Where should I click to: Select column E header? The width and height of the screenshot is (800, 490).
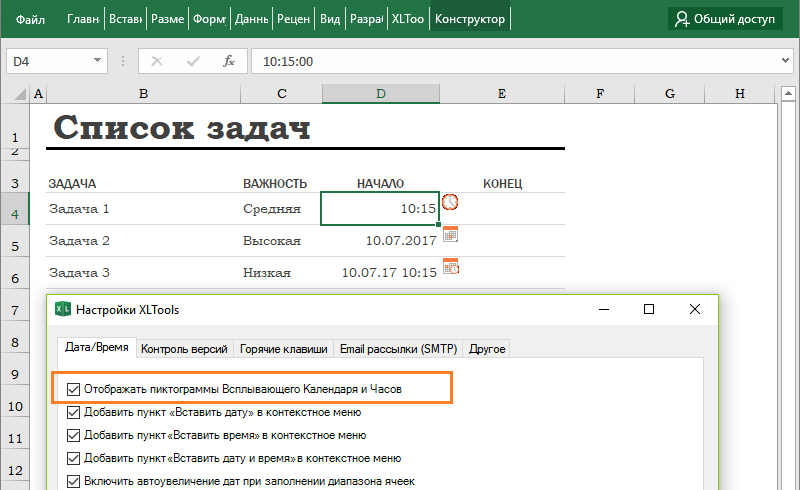[502, 93]
